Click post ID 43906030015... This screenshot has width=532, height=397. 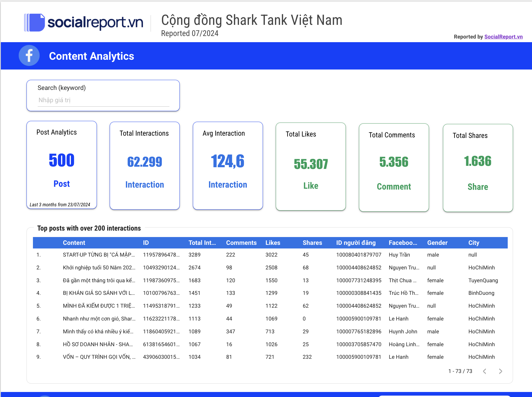click(161, 357)
